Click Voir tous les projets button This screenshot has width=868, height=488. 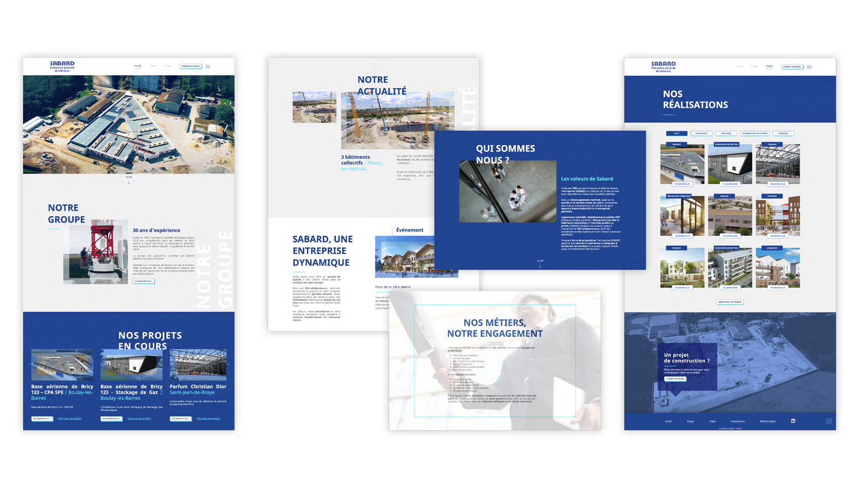(x=730, y=302)
